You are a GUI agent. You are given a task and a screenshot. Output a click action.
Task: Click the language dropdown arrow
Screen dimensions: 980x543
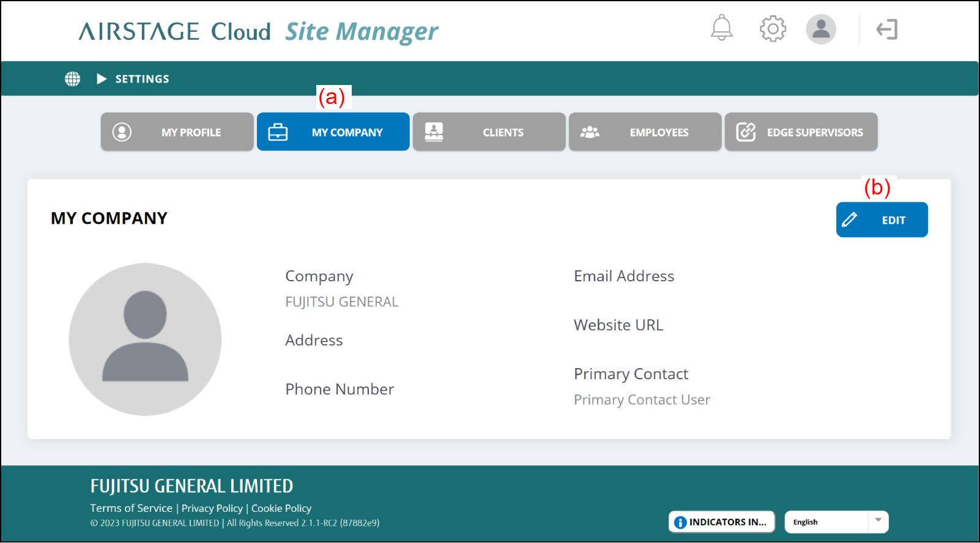(878, 520)
